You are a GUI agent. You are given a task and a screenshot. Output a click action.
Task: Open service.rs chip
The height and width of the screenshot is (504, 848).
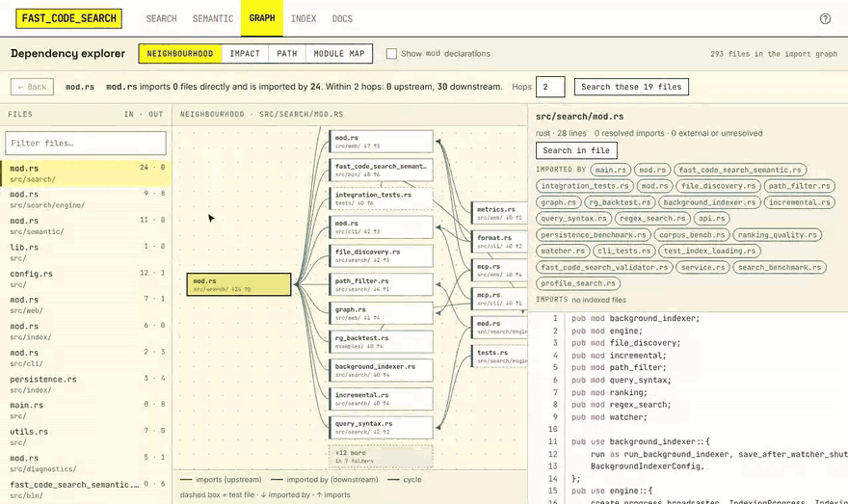(703, 267)
